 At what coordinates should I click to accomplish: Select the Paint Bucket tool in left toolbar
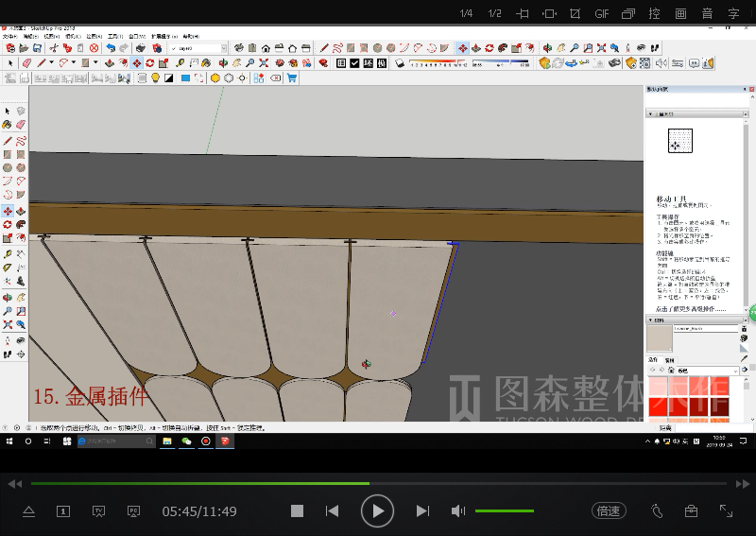8,125
